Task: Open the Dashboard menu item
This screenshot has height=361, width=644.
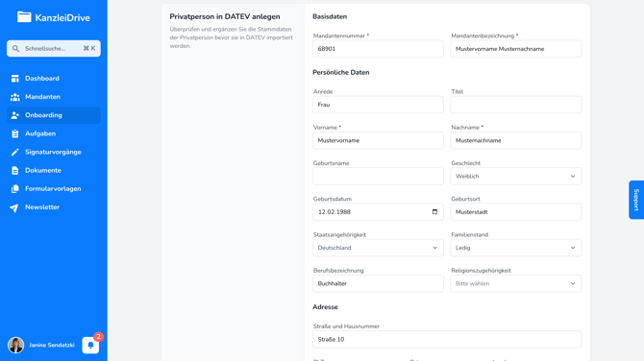Action: [54, 79]
